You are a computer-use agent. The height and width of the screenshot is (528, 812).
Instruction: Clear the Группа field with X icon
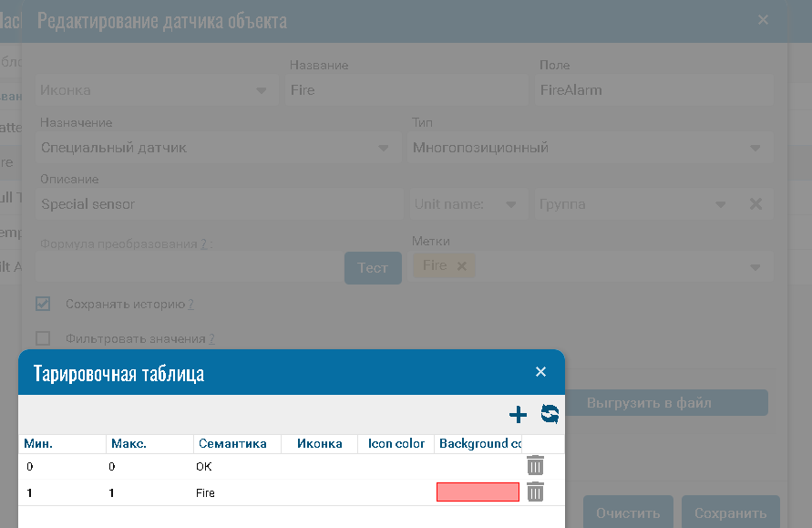pos(755,204)
